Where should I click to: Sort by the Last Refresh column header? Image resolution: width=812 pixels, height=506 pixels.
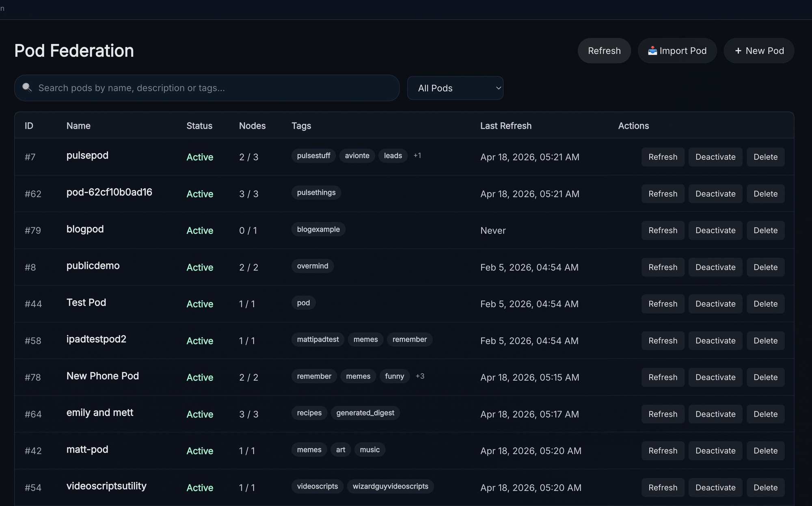click(x=505, y=126)
